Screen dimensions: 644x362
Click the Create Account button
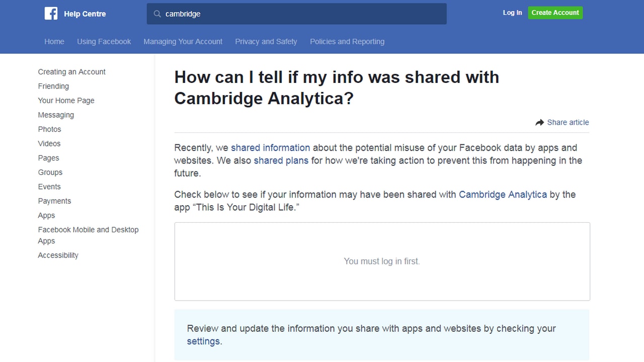click(555, 13)
